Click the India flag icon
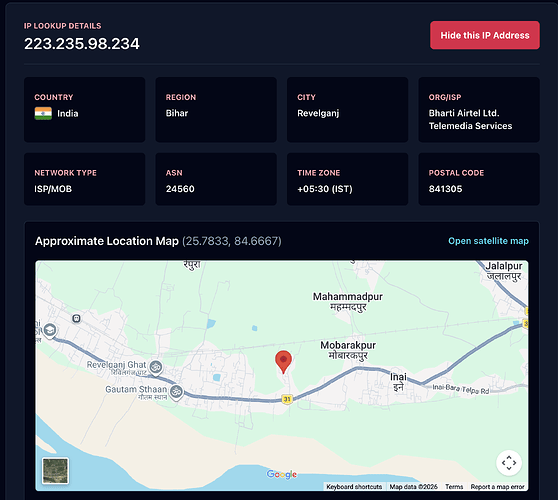Viewport: 558px width, 500px height. pyautogui.click(x=43, y=113)
